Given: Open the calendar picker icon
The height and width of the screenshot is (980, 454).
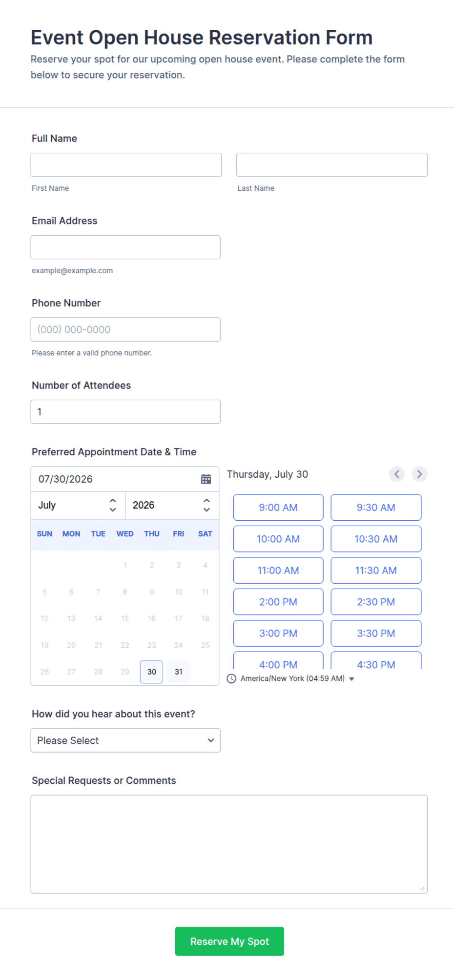Looking at the screenshot, I should point(206,479).
